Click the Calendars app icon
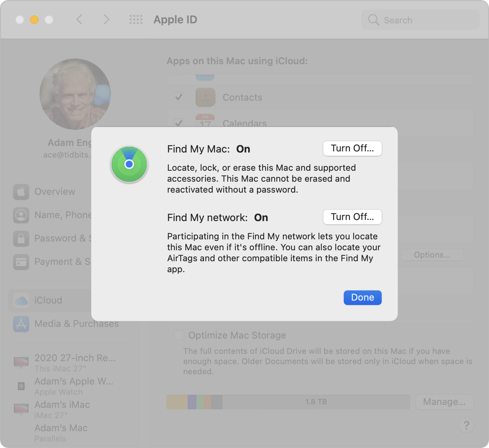Screen dimensions: 489x448 pyautogui.click(x=205, y=120)
